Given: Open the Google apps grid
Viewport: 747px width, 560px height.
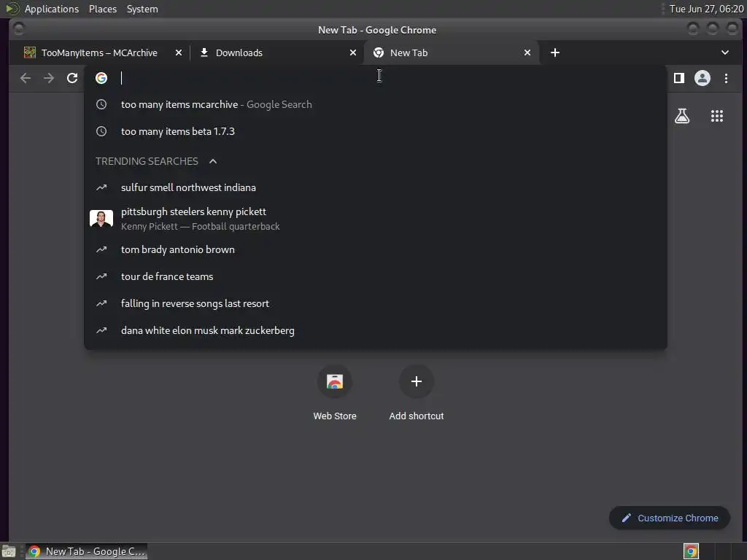Looking at the screenshot, I should point(717,116).
